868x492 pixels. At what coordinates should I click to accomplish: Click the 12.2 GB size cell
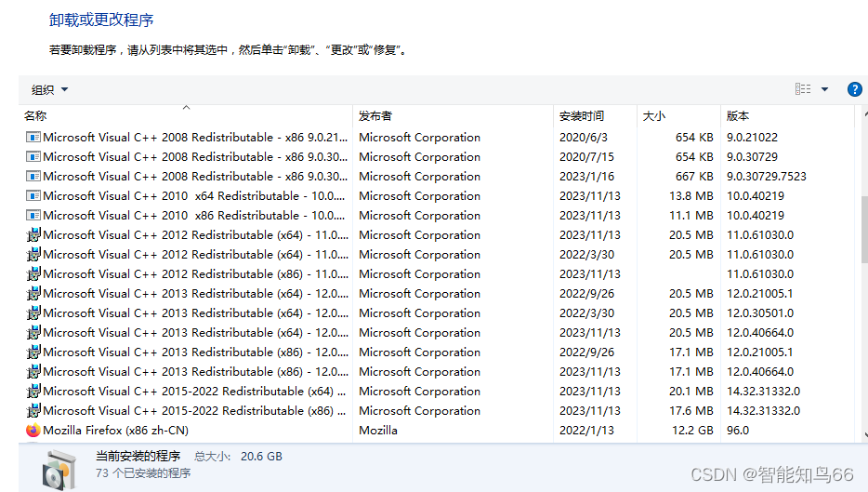pyautogui.click(x=692, y=430)
